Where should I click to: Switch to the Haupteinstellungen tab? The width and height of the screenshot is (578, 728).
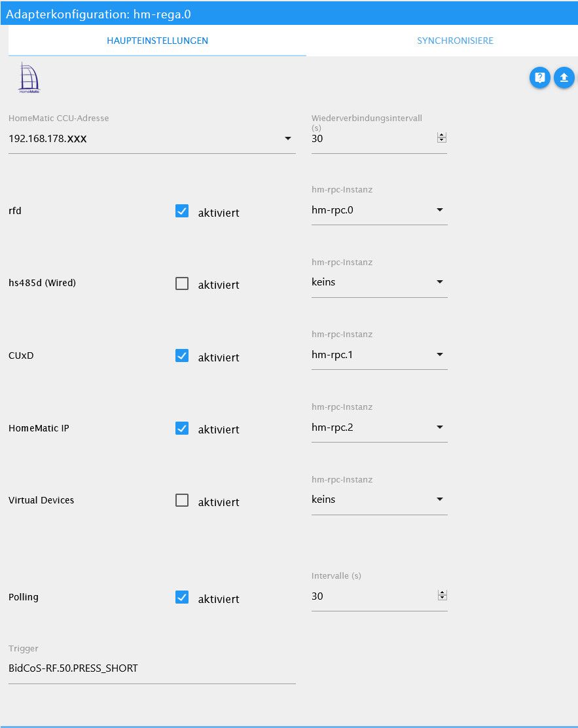click(157, 41)
